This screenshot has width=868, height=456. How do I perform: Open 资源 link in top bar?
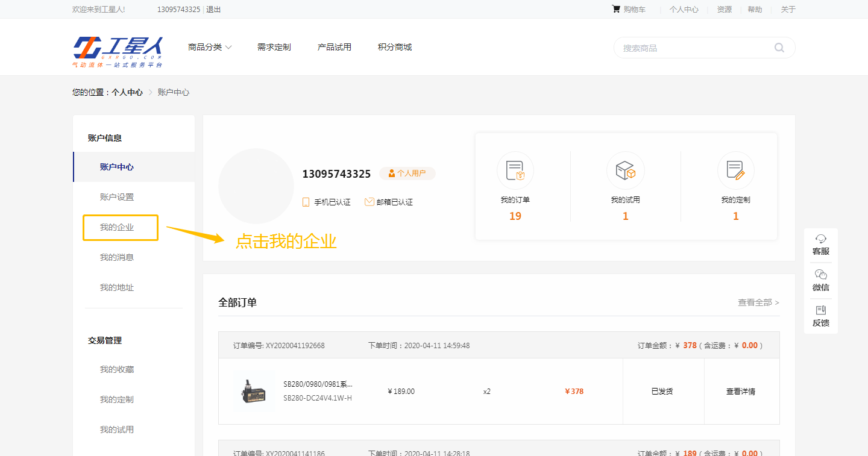tap(724, 9)
